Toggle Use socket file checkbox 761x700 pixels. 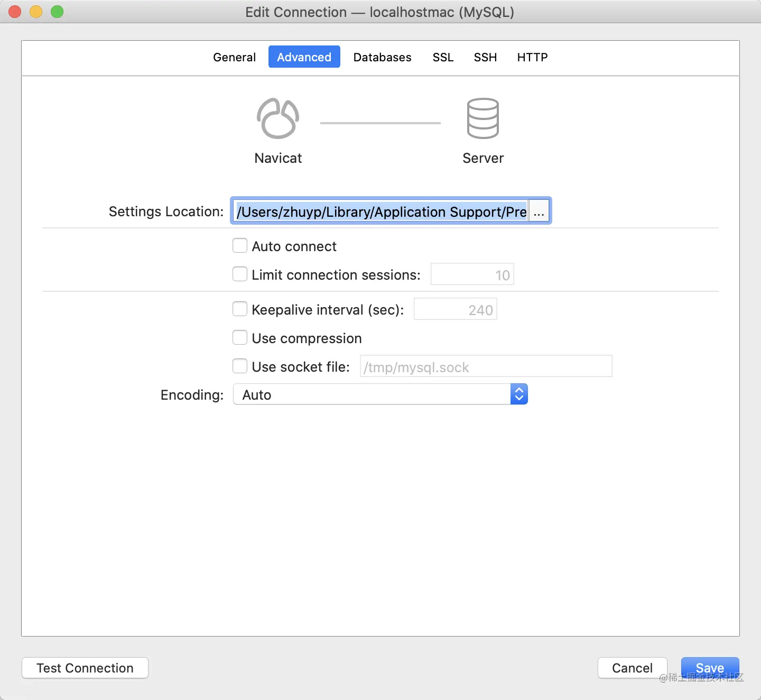point(240,366)
